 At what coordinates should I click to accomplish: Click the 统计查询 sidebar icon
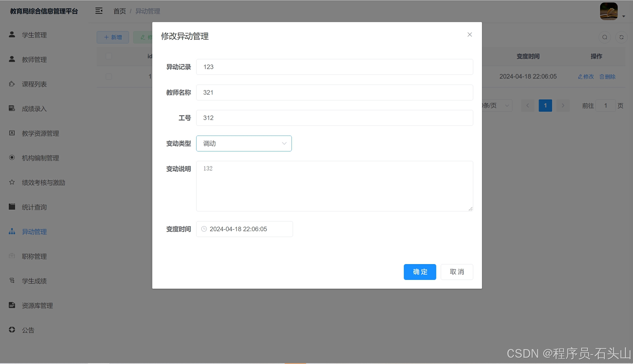click(x=12, y=207)
